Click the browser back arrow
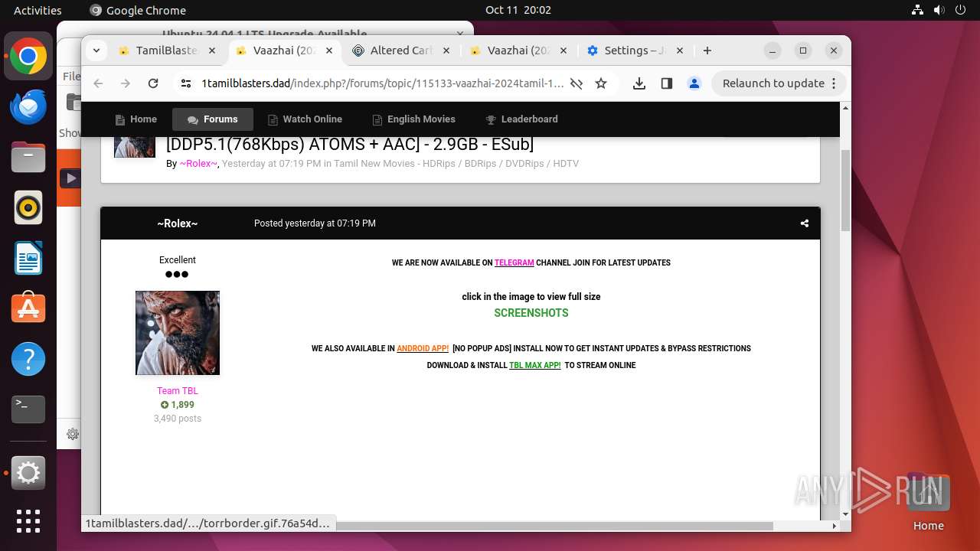 point(98,83)
